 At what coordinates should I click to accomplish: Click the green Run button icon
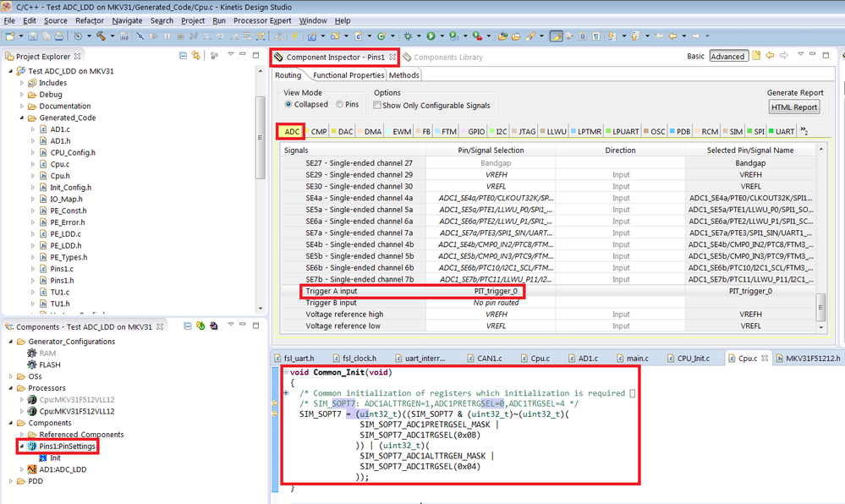(x=431, y=36)
